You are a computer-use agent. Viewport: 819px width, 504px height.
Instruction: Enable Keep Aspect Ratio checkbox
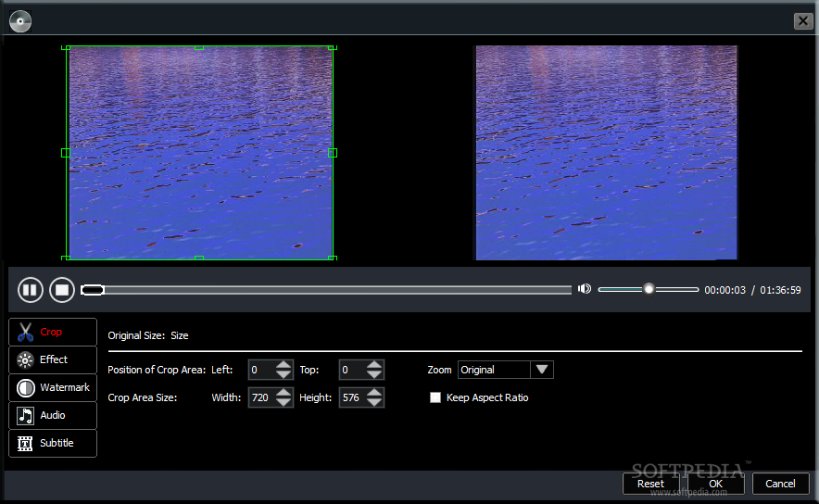point(435,397)
